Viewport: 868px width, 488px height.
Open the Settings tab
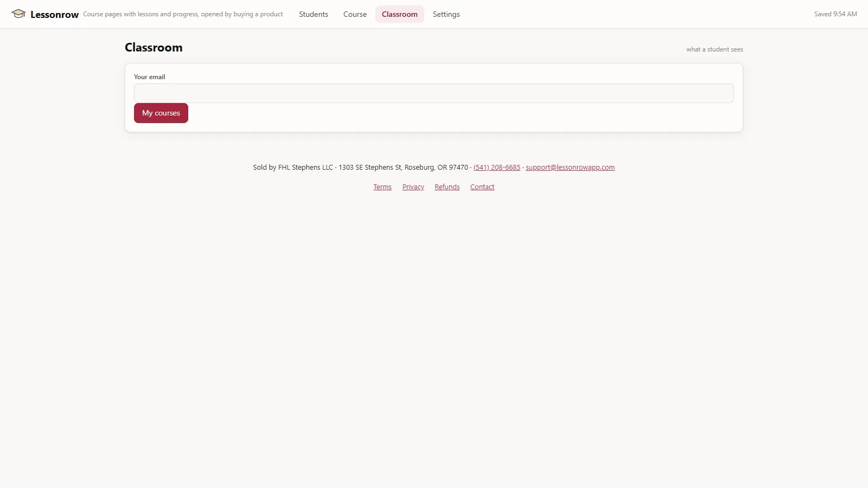[446, 14]
